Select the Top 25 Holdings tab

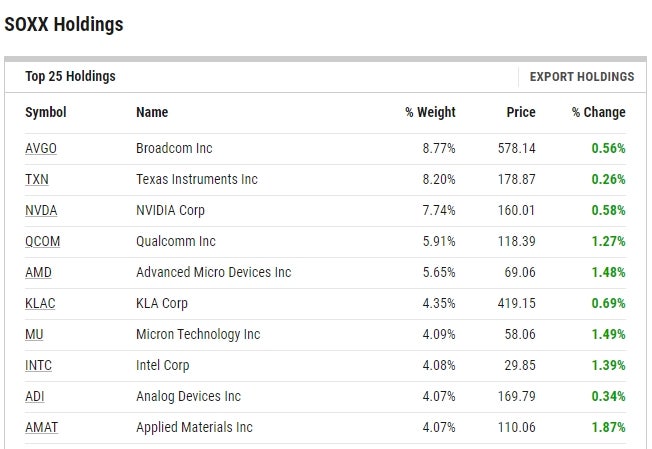point(70,76)
